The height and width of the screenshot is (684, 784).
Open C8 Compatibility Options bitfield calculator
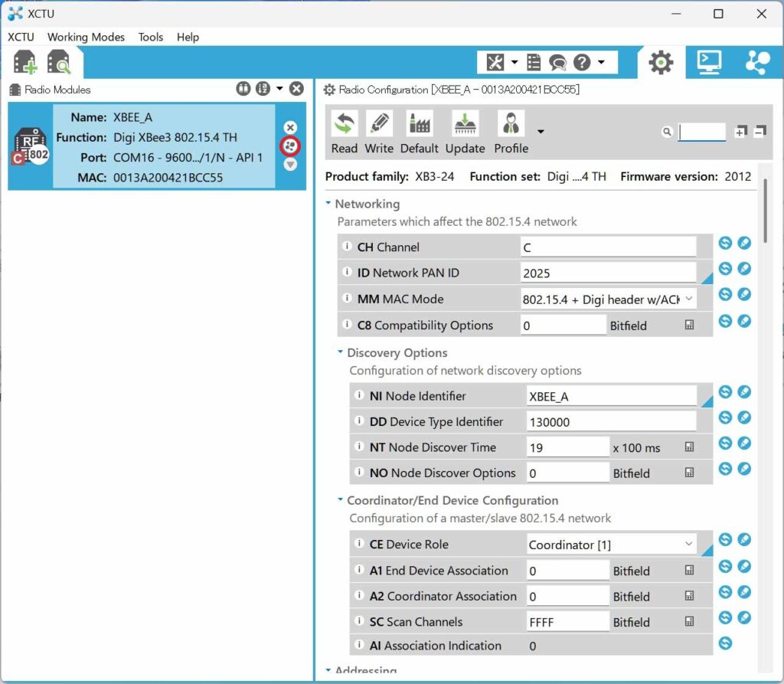point(689,326)
